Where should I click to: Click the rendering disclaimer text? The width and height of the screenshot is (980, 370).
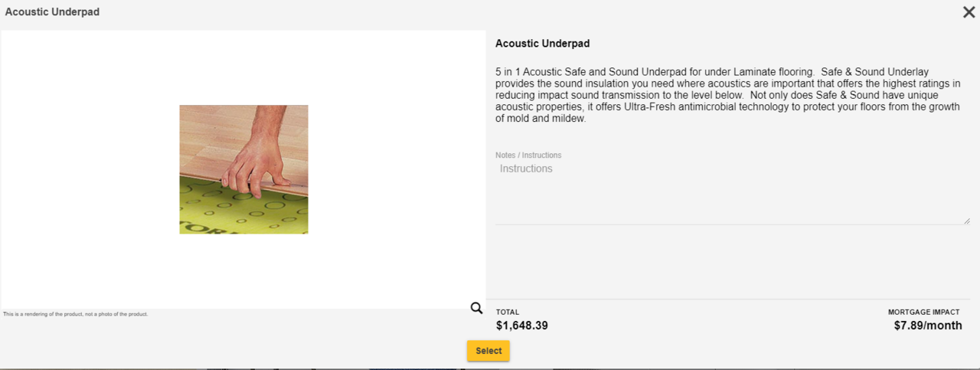(x=75, y=314)
